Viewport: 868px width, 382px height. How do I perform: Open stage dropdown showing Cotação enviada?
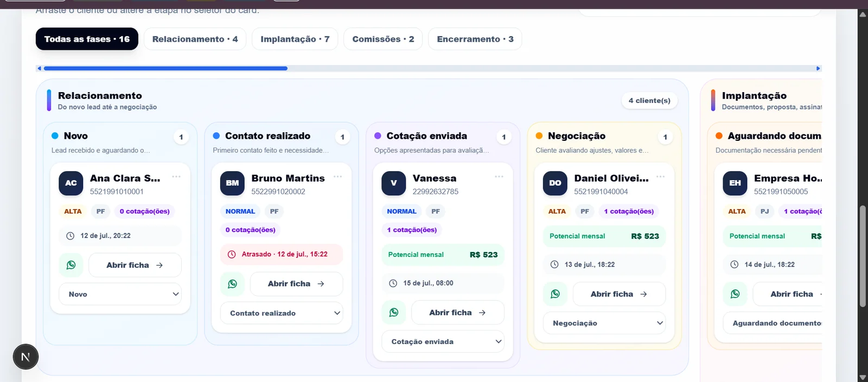443,342
